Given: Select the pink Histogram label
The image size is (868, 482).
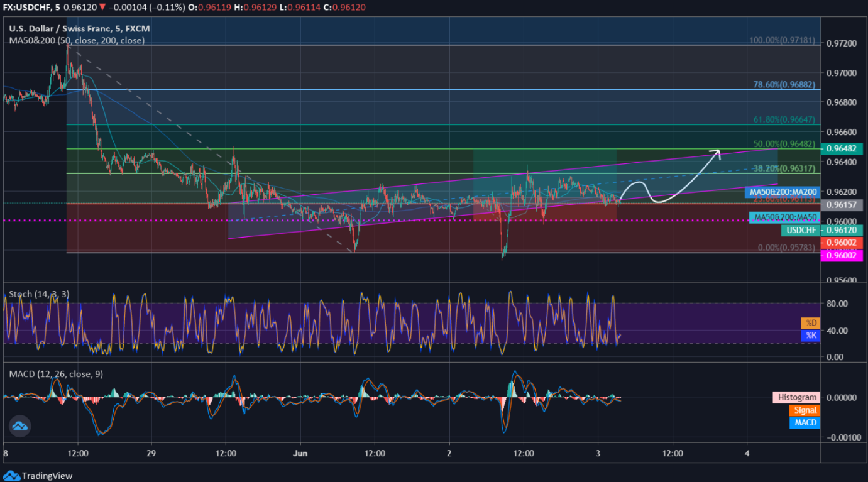Looking at the screenshot, I should [796, 397].
